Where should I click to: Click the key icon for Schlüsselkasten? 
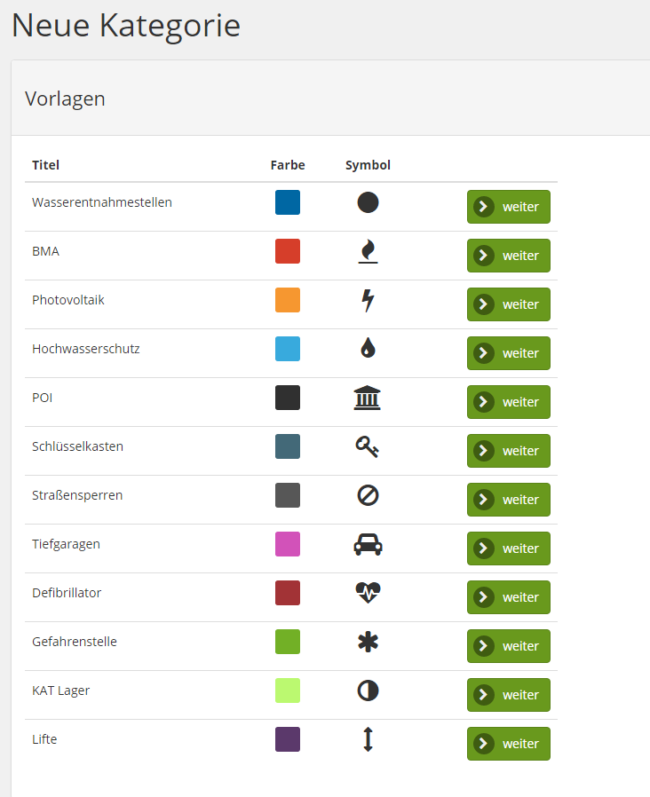(x=368, y=447)
